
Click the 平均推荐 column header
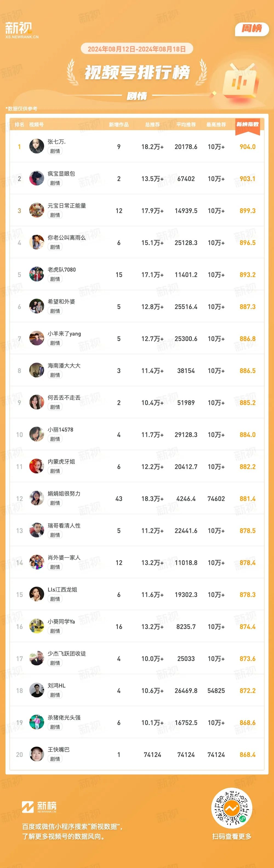(x=186, y=125)
